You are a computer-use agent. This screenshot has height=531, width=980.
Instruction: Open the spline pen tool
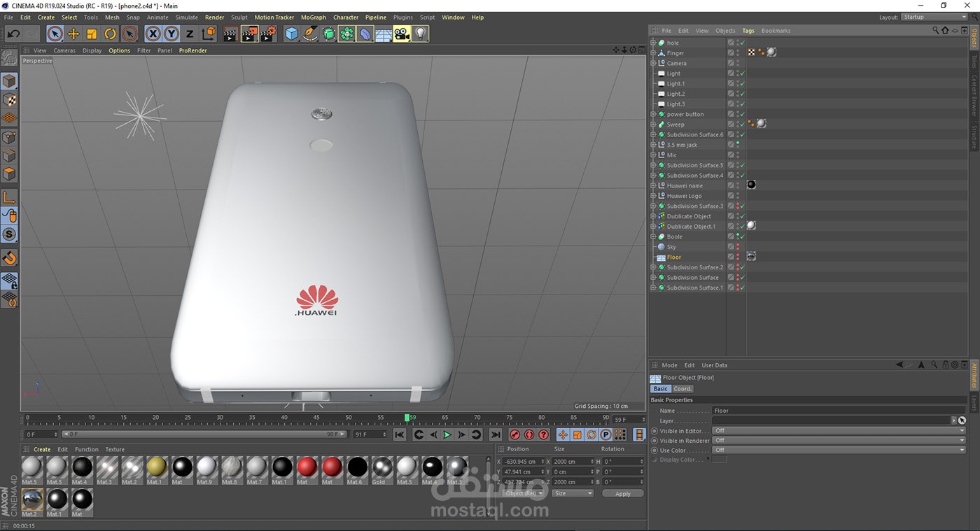click(311, 34)
